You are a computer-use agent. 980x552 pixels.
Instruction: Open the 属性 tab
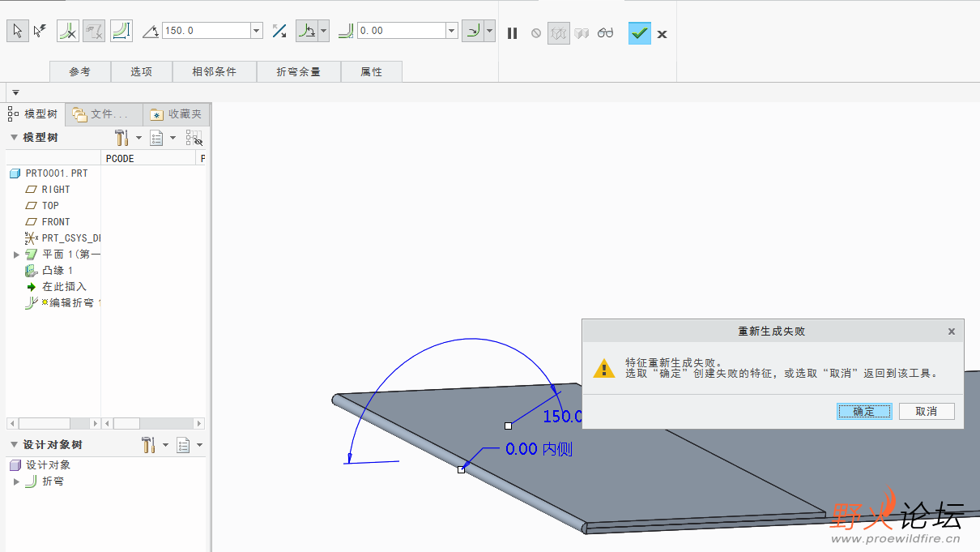(372, 71)
